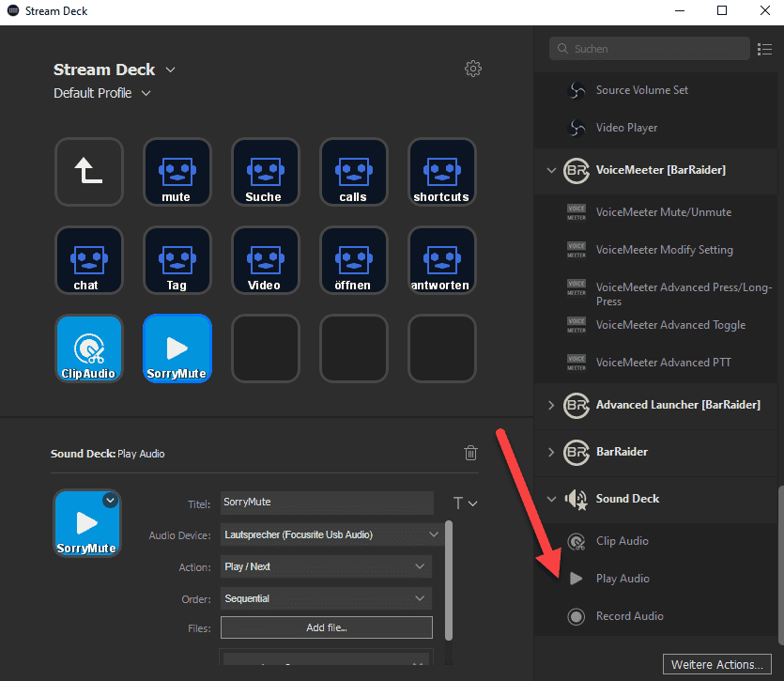This screenshot has height=681, width=784.
Task: Collapse the VoiceMeeter [BarRaider] category
Action: 551,170
